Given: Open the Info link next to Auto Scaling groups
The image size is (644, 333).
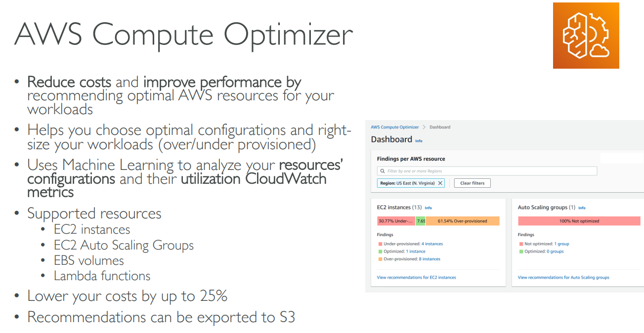Looking at the screenshot, I should [582, 208].
